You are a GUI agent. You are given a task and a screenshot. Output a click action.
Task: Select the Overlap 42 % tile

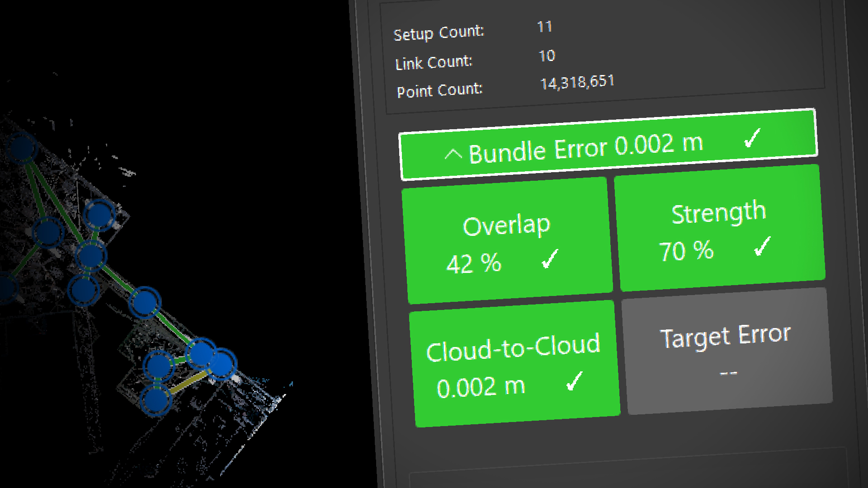click(x=506, y=240)
